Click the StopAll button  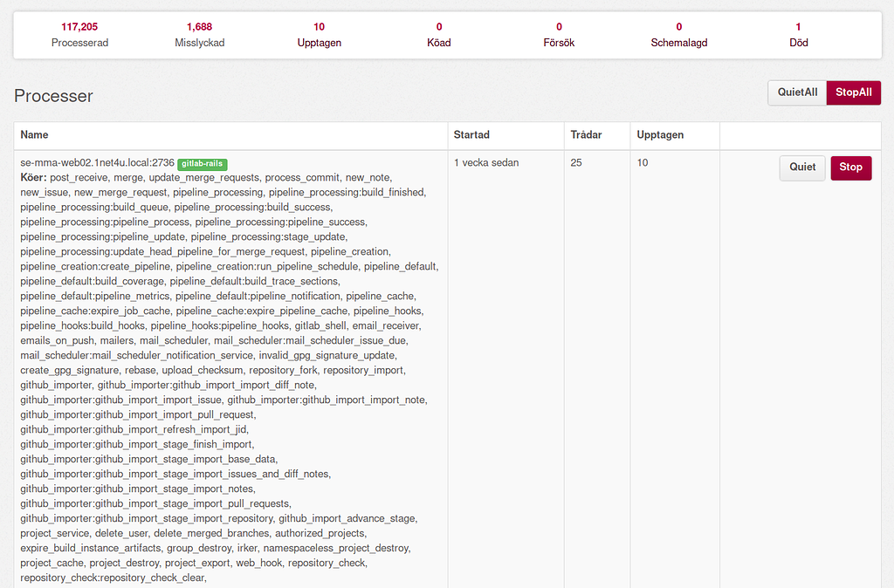[853, 92]
